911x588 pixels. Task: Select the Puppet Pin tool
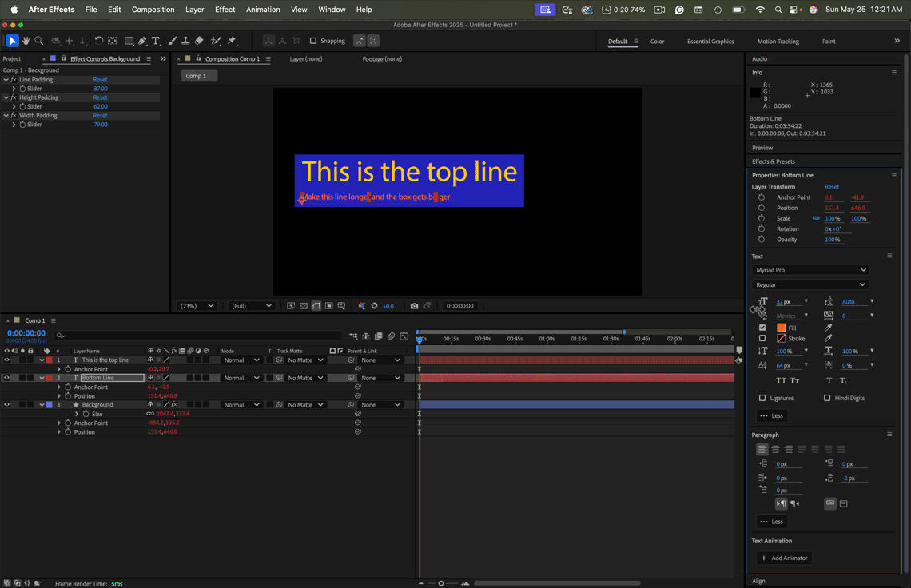click(x=233, y=41)
